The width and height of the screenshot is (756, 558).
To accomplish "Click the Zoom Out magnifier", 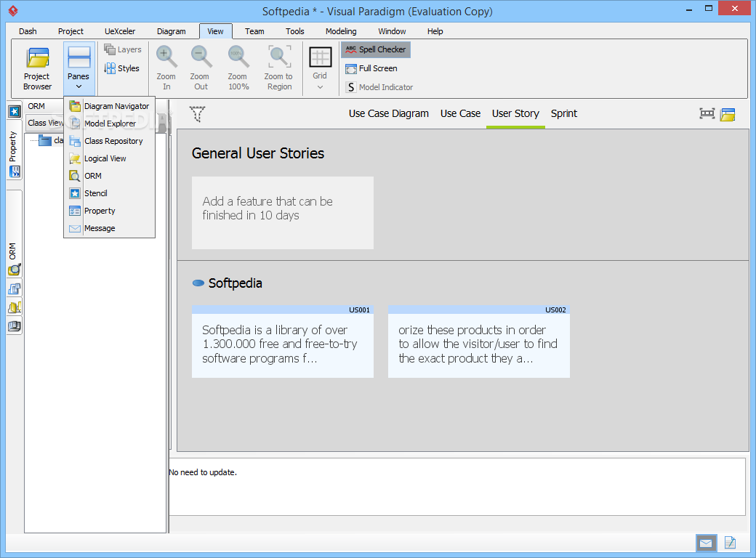I will [201, 68].
